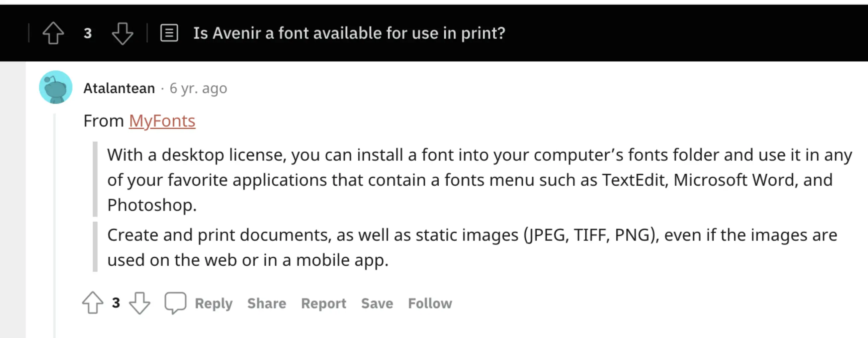This screenshot has height=338, width=868.
Task: Open the MyFonts link
Action: [x=162, y=121]
